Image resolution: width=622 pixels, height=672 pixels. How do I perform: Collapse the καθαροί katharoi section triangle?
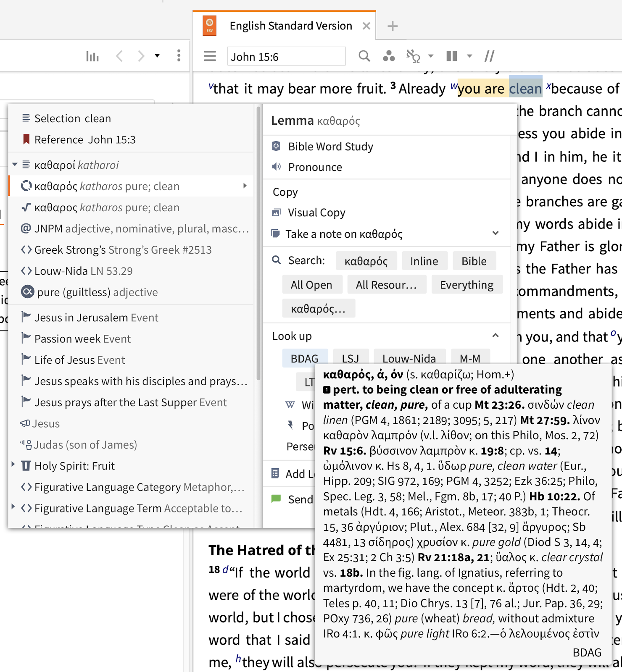tap(15, 165)
